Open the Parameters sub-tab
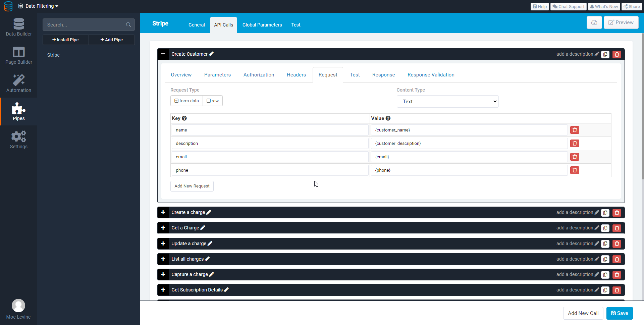The width and height of the screenshot is (644, 325). click(x=217, y=75)
